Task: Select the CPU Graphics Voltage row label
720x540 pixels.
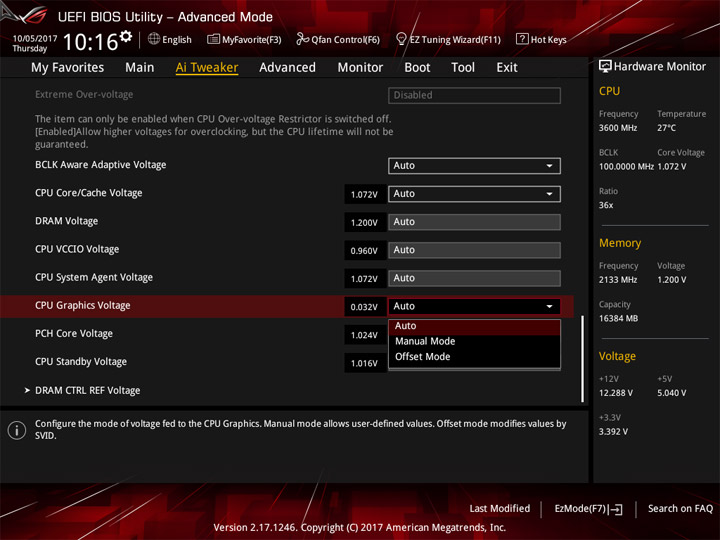Action: pos(83,305)
